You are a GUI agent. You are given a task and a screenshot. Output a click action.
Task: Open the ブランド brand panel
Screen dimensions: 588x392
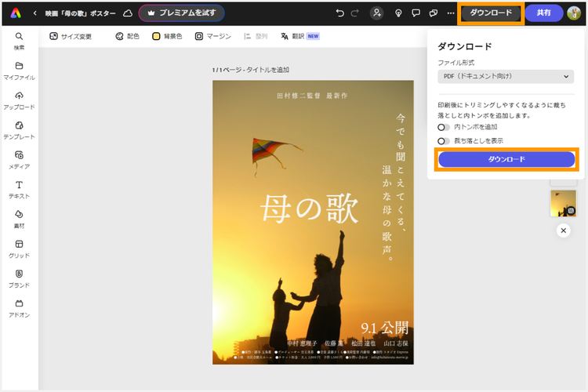tap(19, 278)
